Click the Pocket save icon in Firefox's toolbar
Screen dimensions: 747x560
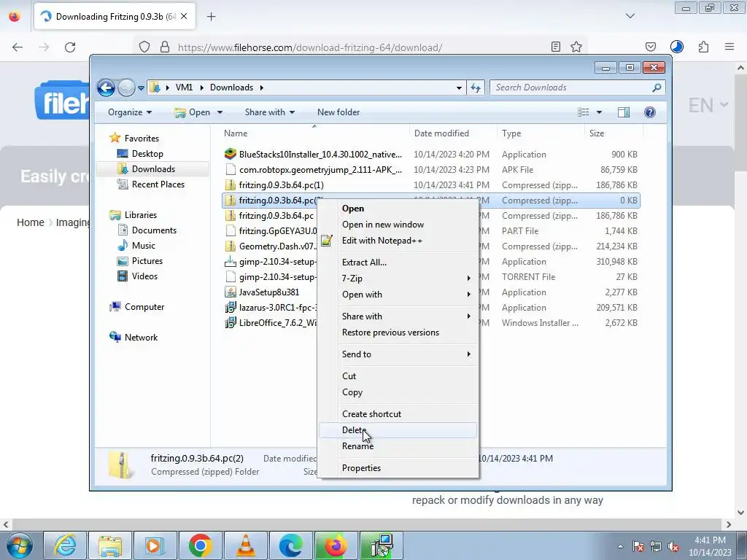[x=651, y=47]
